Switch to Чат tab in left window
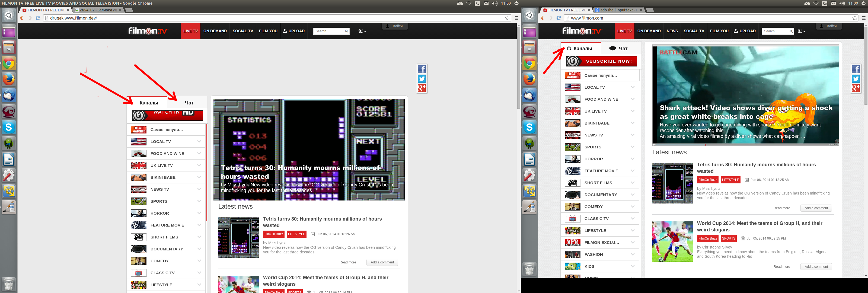Image resolution: width=868 pixels, height=293 pixels. (x=189, y=103)
